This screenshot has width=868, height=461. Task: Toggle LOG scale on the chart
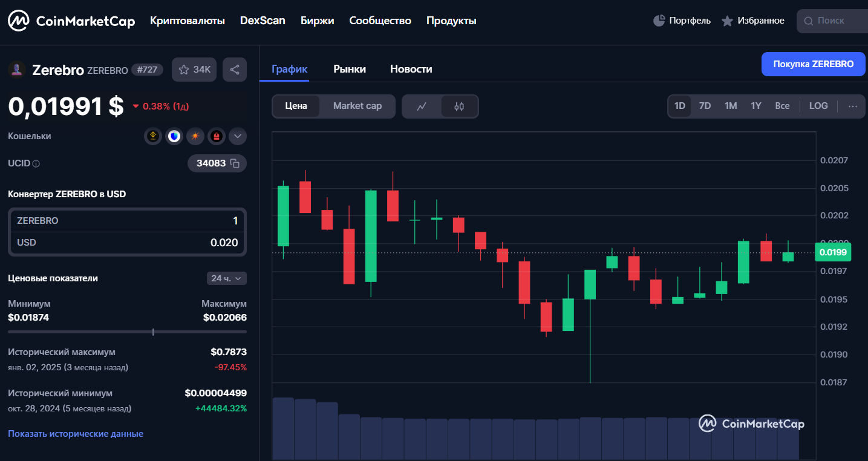(x=818, y=106)
